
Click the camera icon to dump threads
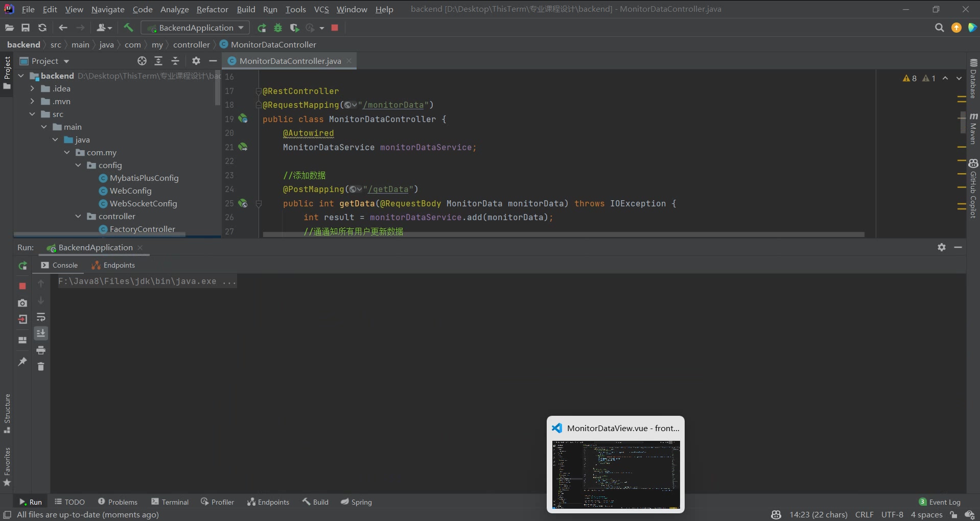(22, 303)
